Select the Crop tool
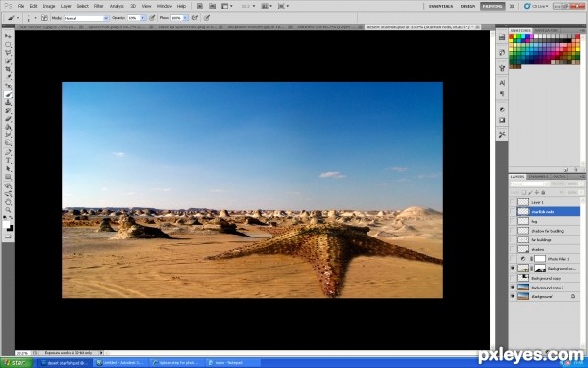Screen dimensions: 588x368 coord(8,69)
